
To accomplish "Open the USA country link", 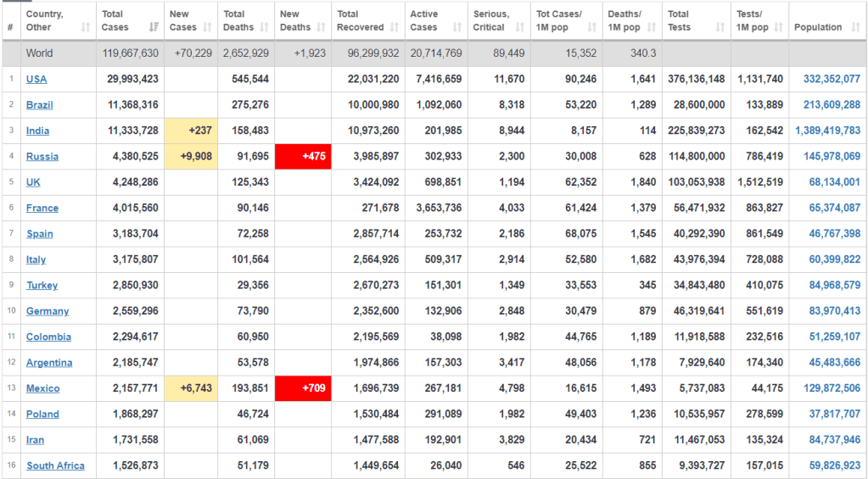I will (x=36, y=80).
